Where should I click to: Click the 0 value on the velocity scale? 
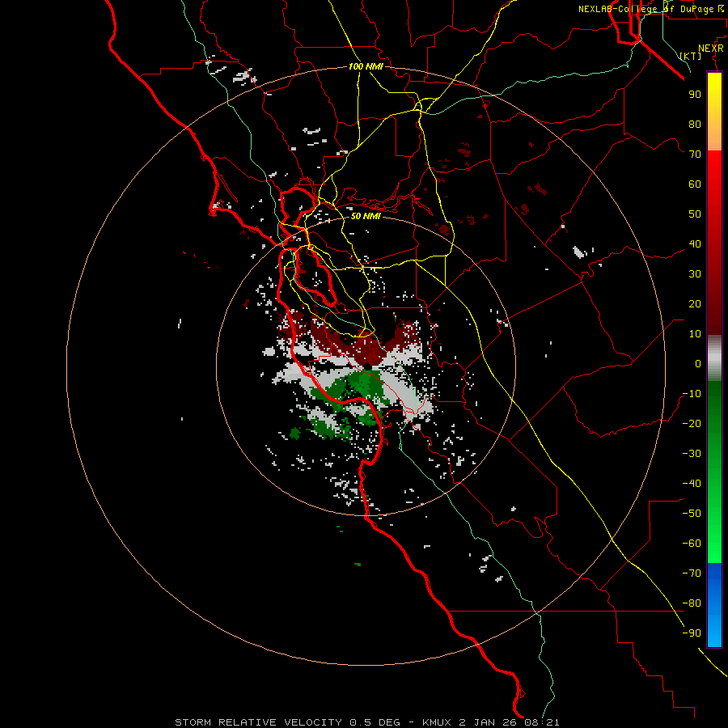point(698,364)
